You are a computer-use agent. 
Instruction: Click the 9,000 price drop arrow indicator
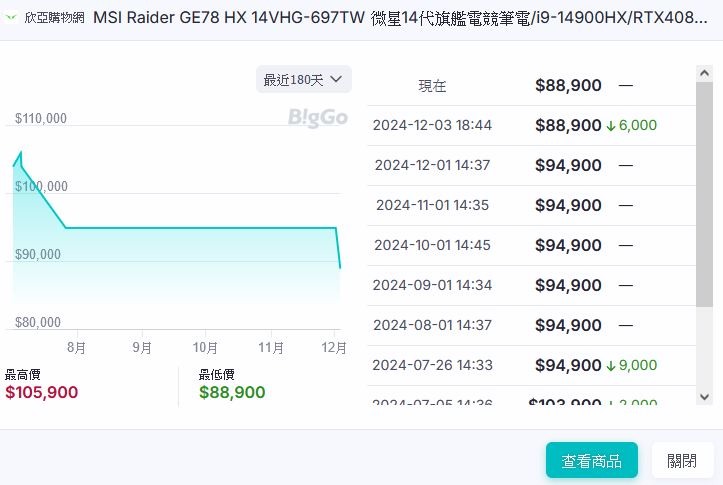(x=611, y=366)
